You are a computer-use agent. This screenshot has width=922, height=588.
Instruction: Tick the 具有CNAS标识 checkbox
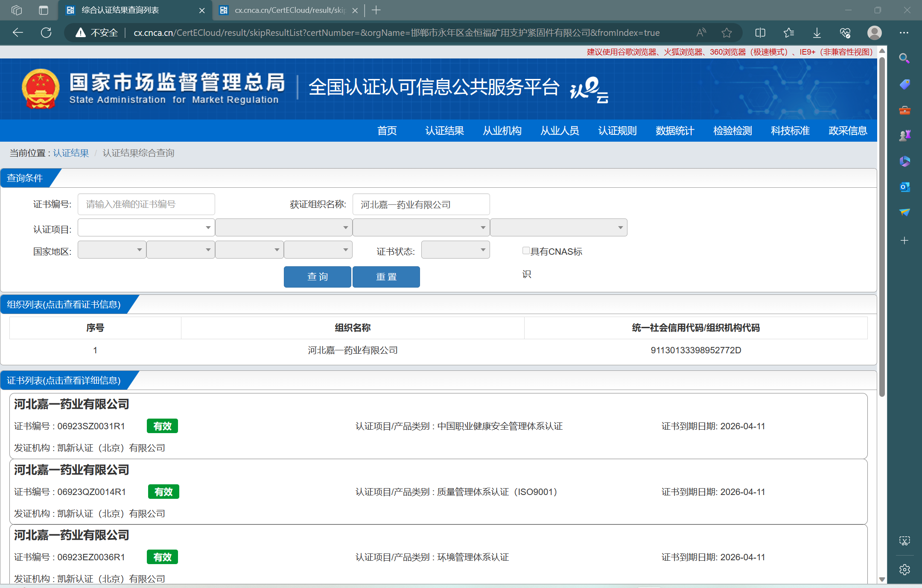click(526, 250)
